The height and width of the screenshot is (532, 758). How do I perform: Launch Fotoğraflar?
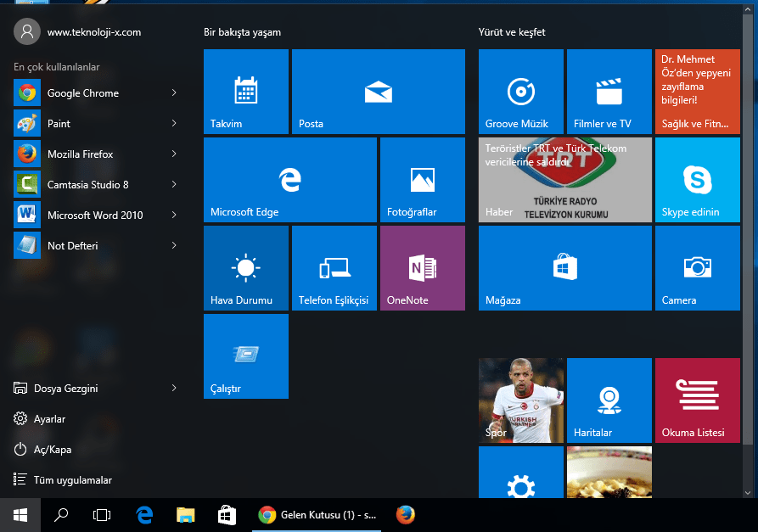point(422,179)
